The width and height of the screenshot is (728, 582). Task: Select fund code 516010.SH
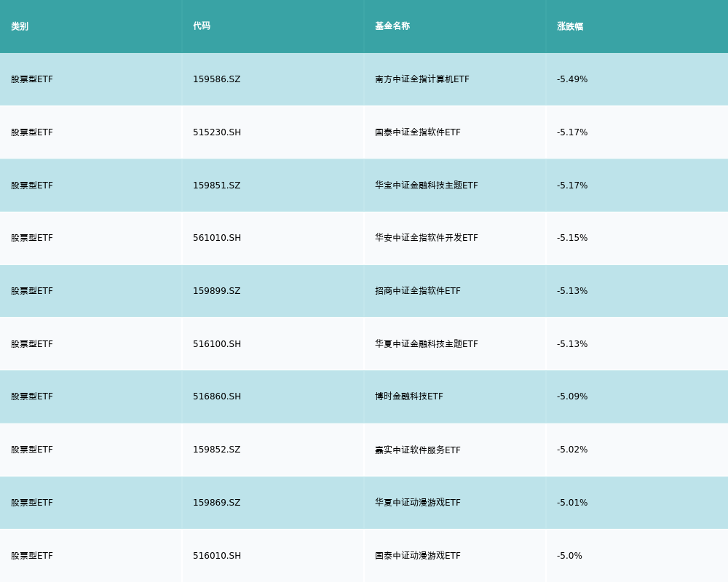pos(216,556)
